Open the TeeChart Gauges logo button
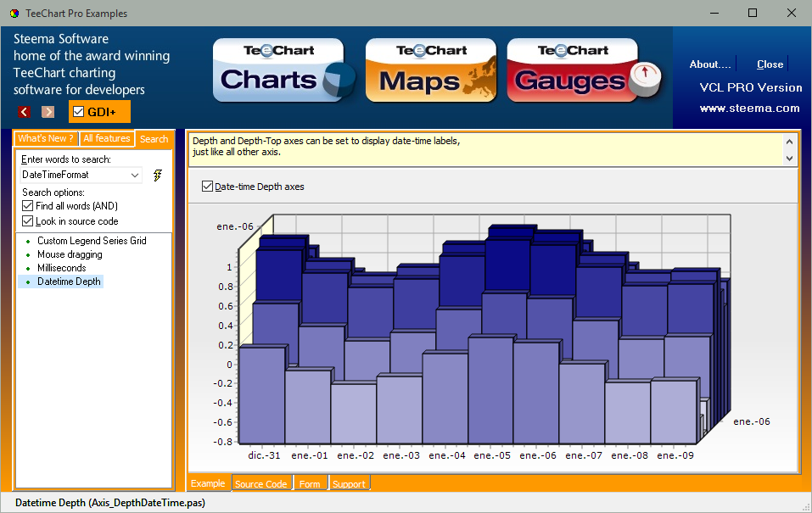 click(x=584, y=70)
